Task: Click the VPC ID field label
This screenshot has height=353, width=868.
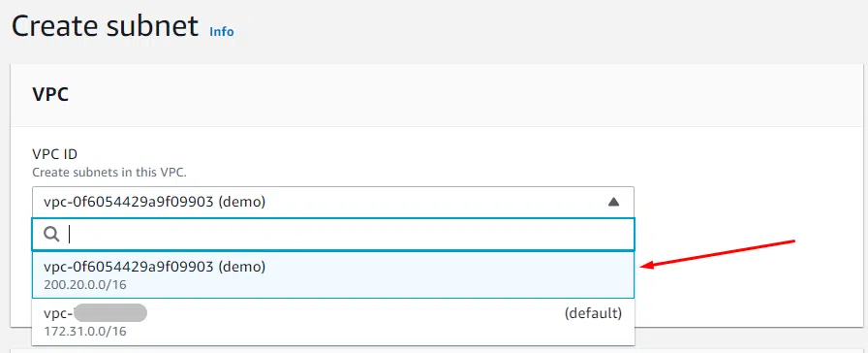Action: tap(55, 153)
